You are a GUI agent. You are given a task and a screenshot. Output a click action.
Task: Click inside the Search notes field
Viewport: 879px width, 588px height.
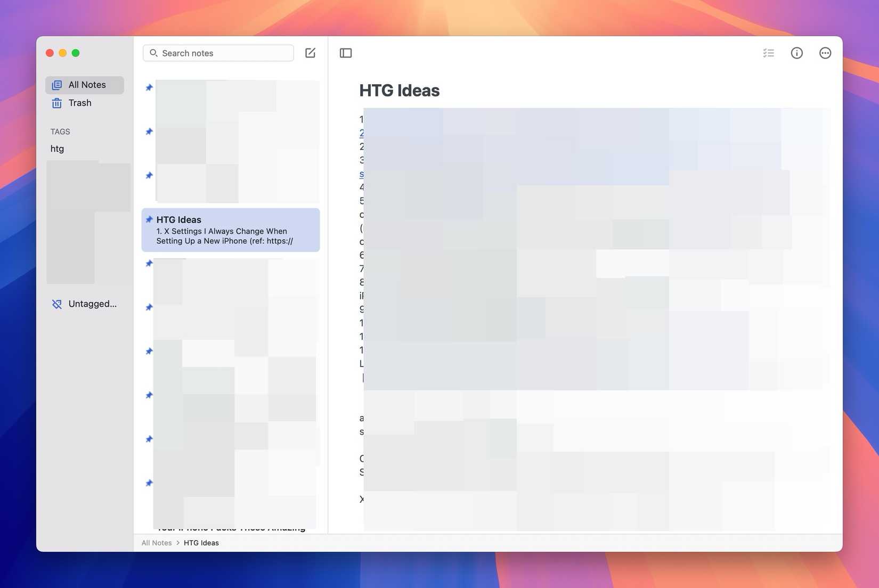pyautogui.click(x=217, y=53)
